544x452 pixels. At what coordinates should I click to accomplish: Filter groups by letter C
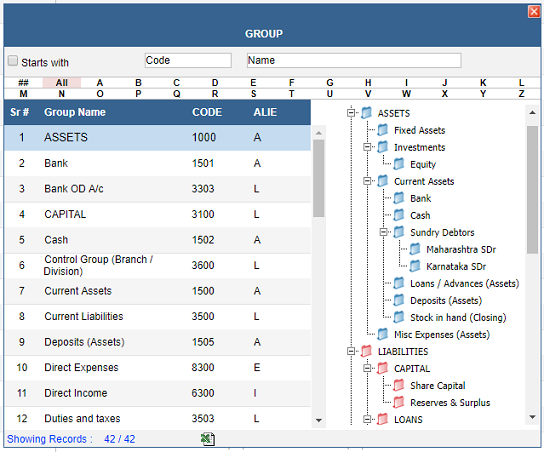pos(177,83)
